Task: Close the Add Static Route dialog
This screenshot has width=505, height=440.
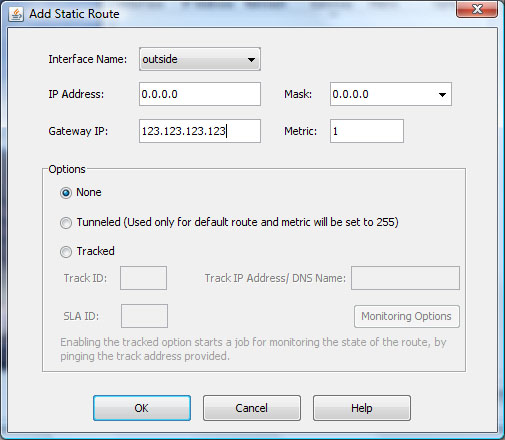Action: pos(477,9)
